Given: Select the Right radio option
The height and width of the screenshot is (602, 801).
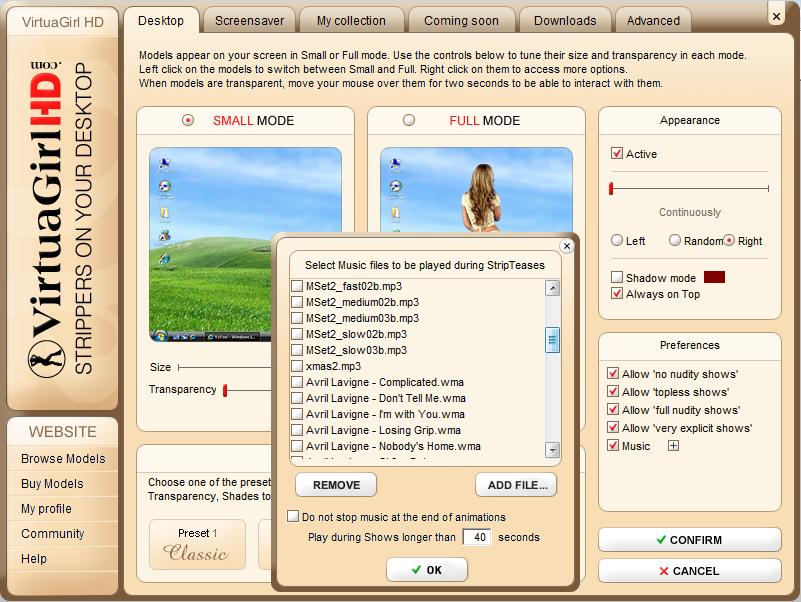Looking at the screenshot, I should [729, 240].
